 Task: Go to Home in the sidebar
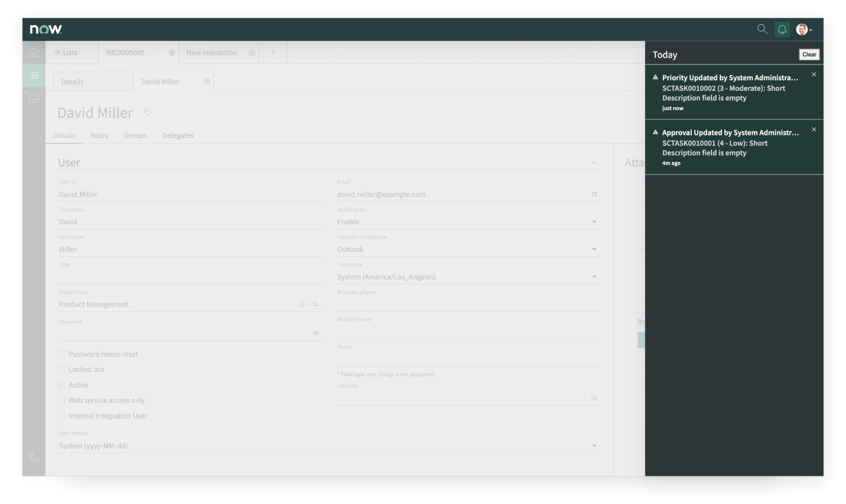(34, 52)
